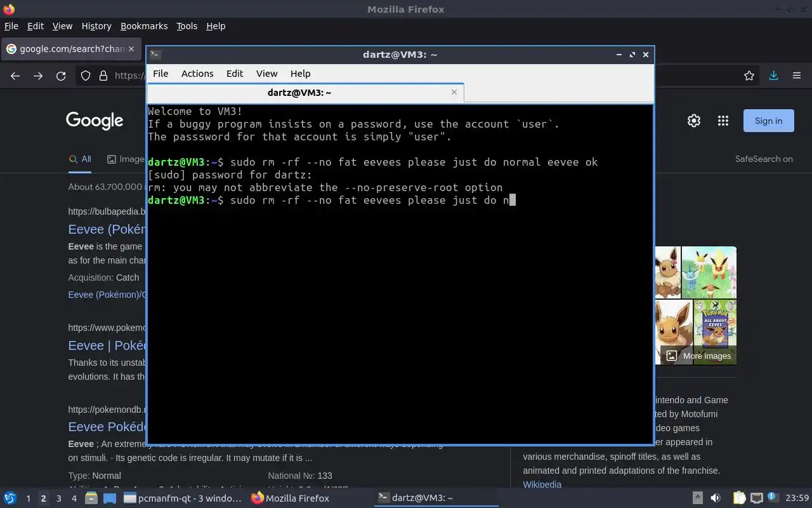Click the terminal window icon in title bar

click(155, 55)
